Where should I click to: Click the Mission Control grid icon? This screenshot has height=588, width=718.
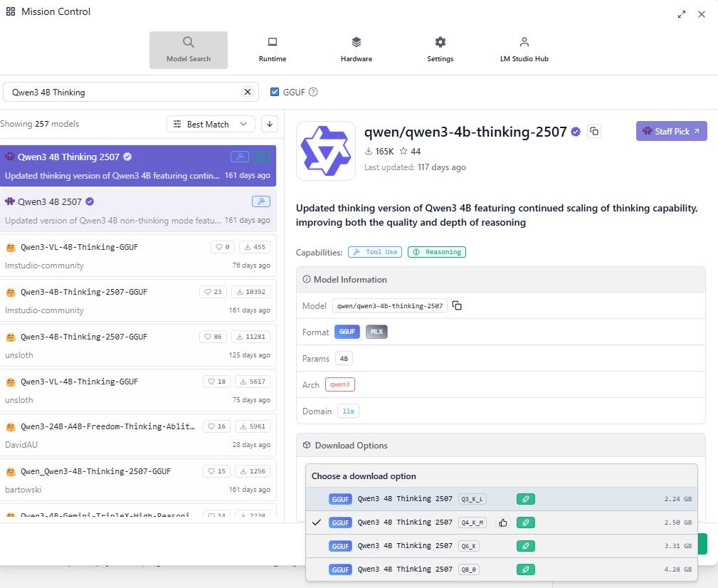pos(11,11)
